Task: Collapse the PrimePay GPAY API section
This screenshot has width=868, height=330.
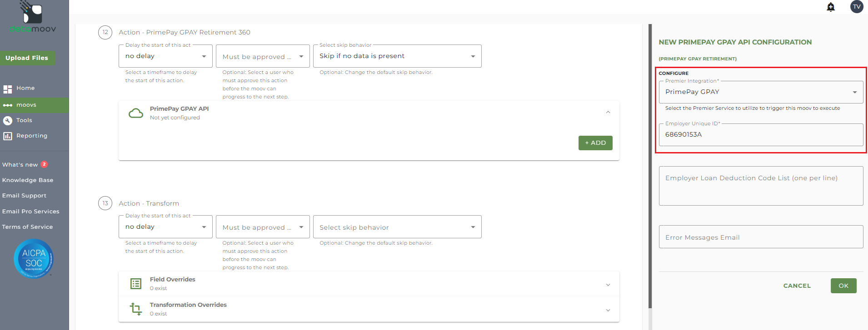Action: tap(608, 112)
